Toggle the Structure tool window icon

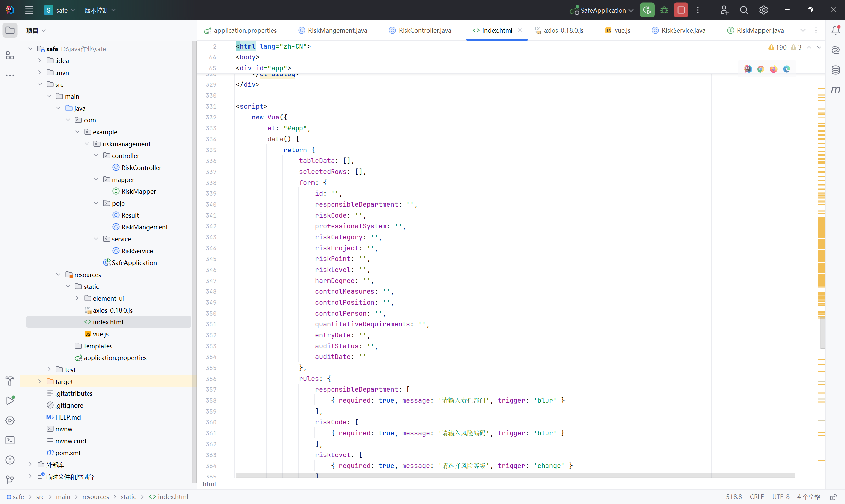10,55
